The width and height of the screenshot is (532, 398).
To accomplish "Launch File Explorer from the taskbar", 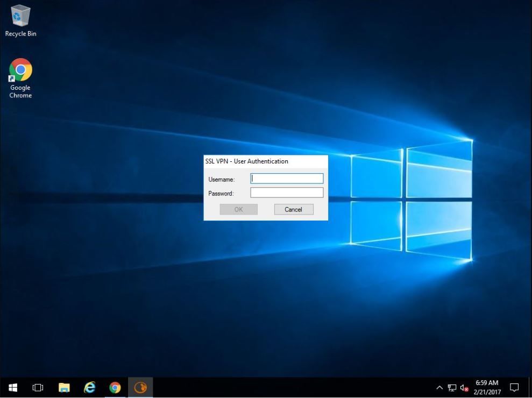I will (64, 387).
